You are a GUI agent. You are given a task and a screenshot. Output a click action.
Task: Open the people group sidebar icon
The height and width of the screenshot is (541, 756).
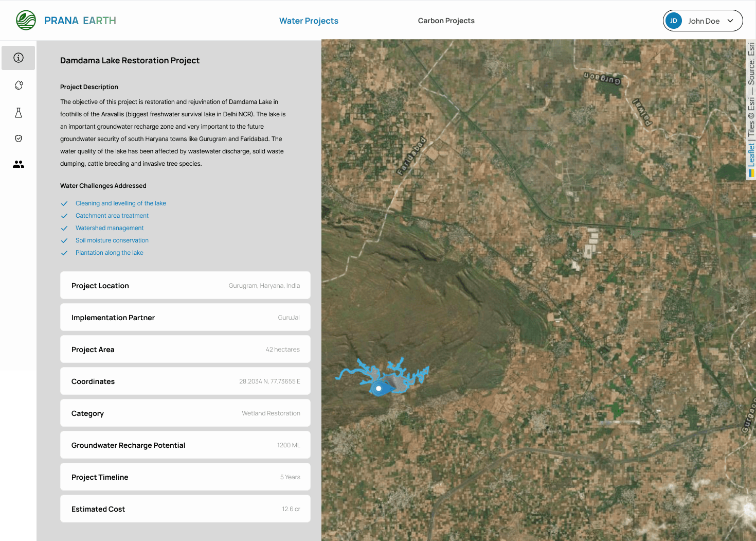19,164
